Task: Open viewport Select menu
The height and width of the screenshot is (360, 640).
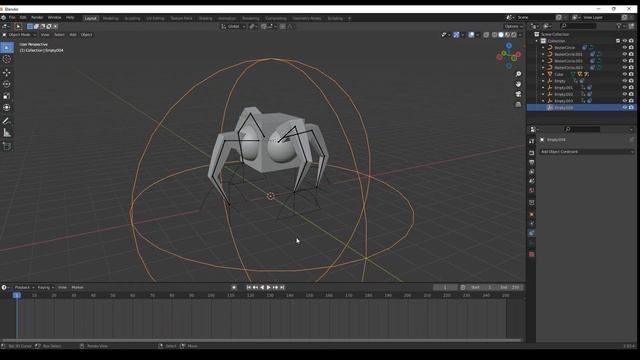Action: [59, 35]
